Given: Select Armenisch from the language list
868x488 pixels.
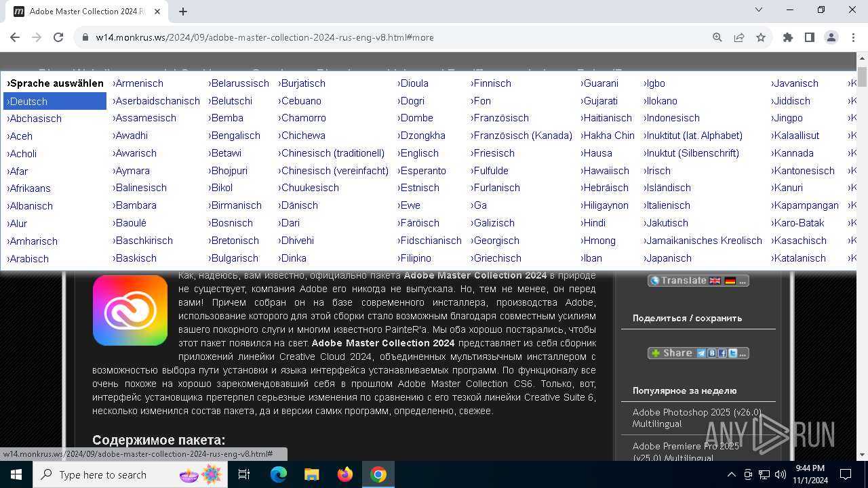Looking at the screenshot, I should (x=138, y=83).
